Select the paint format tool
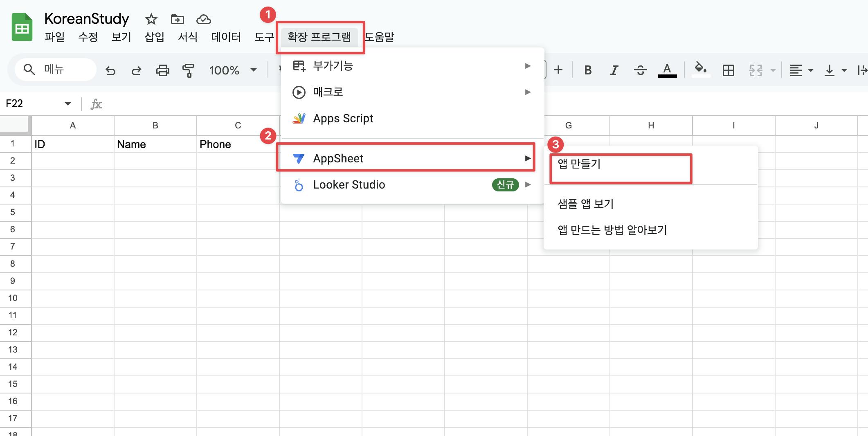868x436 pixels. [188, 71]
